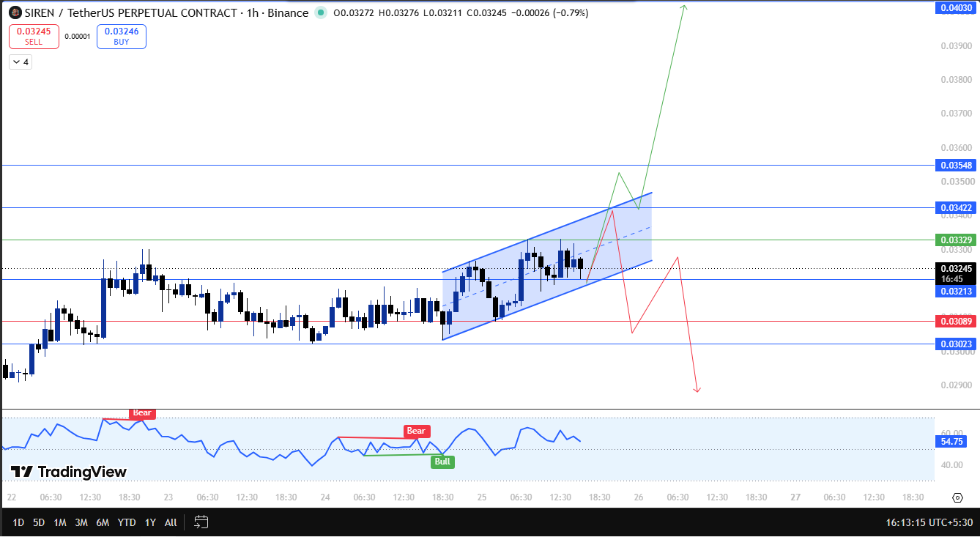Viewport: 980px width, 537px height.
Task: Select the YTD time range
Action: 127,522
